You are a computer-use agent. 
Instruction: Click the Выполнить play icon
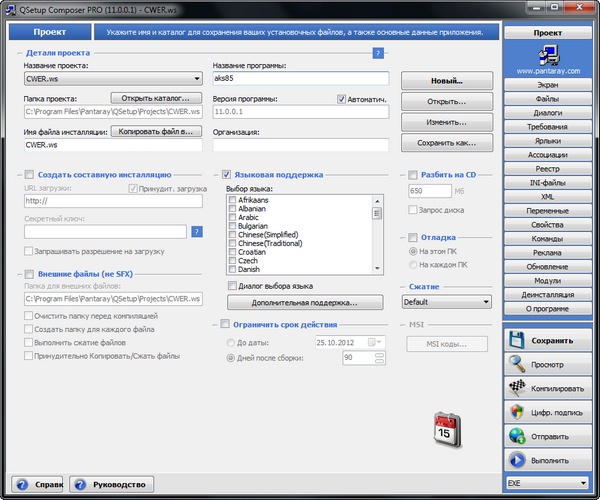[517, 460]
